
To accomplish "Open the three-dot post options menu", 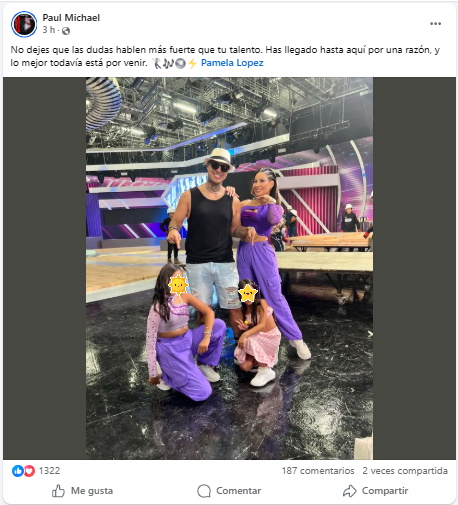I will coord(435,24).
